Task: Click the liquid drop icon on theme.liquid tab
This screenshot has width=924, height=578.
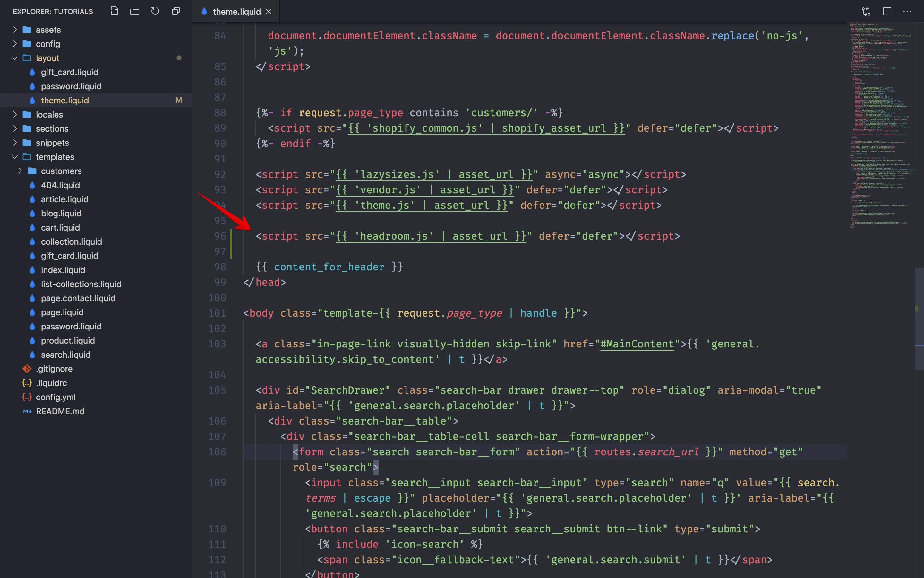Action: [x=204, y=12]
